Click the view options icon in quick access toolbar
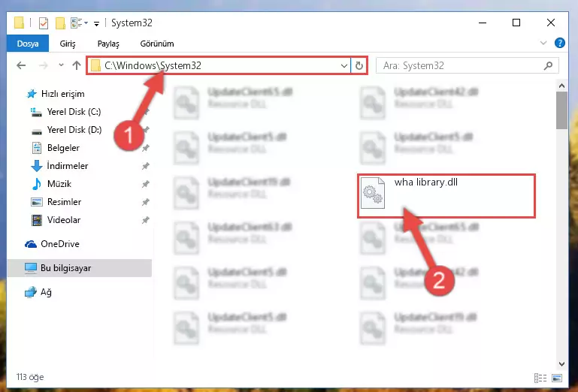This screenshot has width=578, height=392. [77, 23]
